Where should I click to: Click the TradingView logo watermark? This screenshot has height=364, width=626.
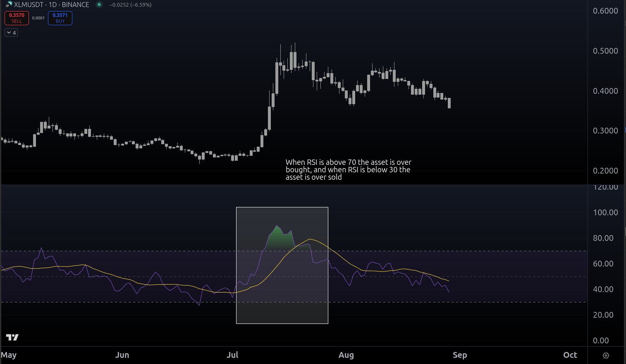click(x=12, y=337)
